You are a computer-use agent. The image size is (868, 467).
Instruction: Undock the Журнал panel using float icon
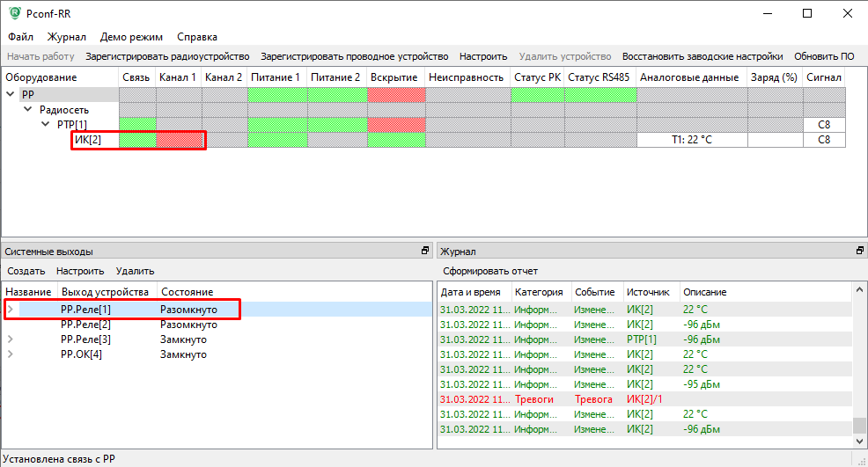point(860,251)
